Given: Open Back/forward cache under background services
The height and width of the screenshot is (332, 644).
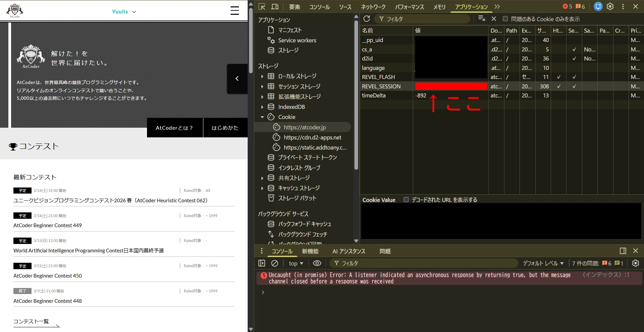Looking at the screenshot, I should [x=304, y=224].
